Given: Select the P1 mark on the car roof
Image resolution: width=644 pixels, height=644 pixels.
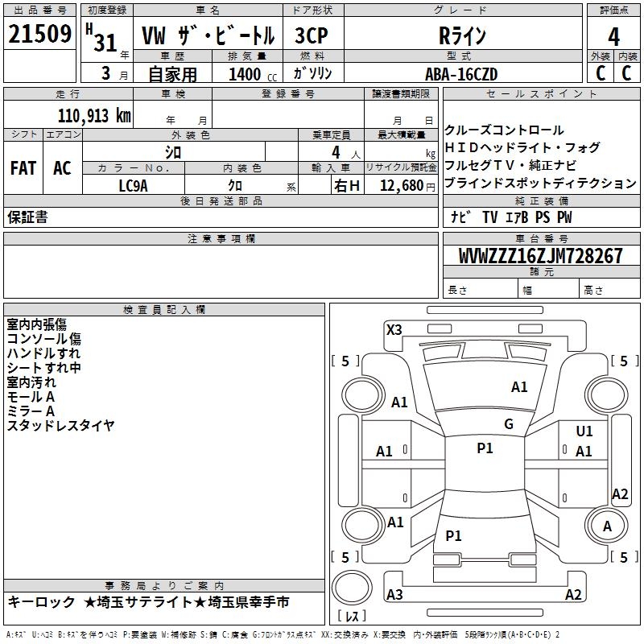Looking at the screenshot, I should click(x=485, y=448).
